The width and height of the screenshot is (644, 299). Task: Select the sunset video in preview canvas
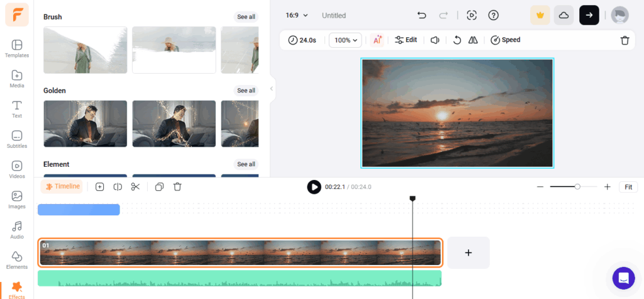point(457,113)
